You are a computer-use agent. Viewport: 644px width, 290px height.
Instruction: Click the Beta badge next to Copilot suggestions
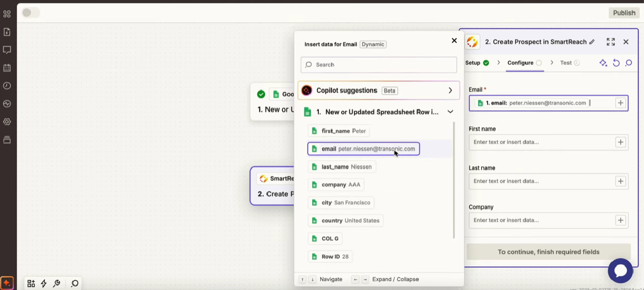click(x=390, y=91)
